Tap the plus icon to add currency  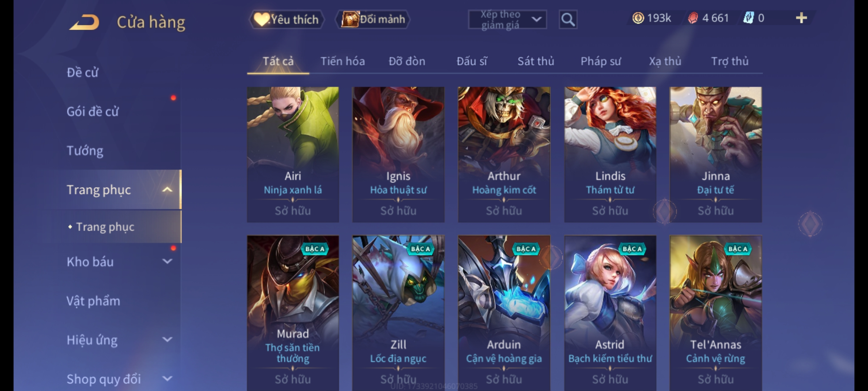pyautogui.click(x=801, y=18)
